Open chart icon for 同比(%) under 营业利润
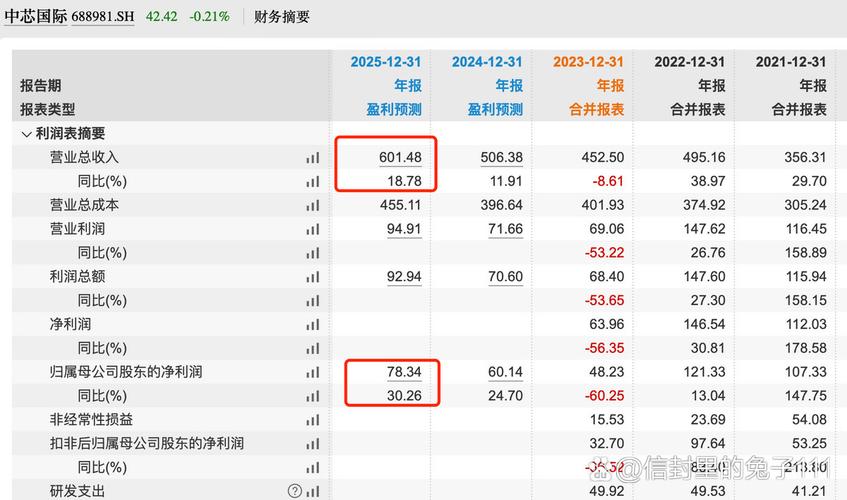Viewport: 847px width, 500px height. pos(313,253)
